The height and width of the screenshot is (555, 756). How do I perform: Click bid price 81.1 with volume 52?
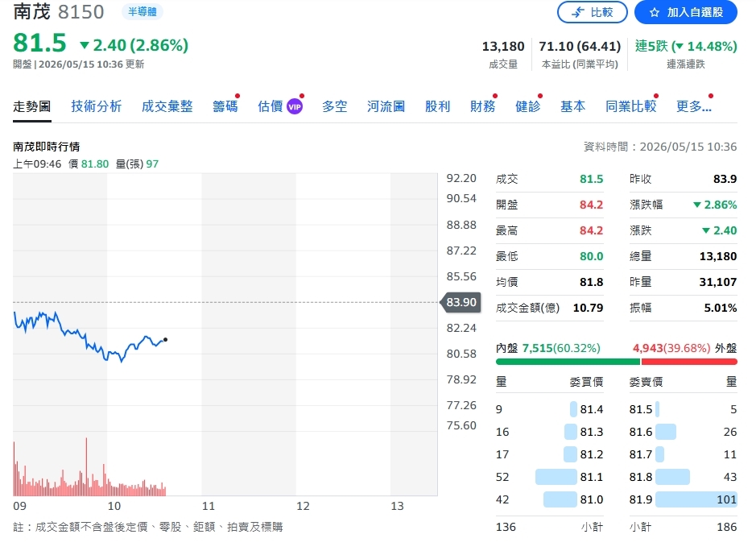(x=550, y=477)
